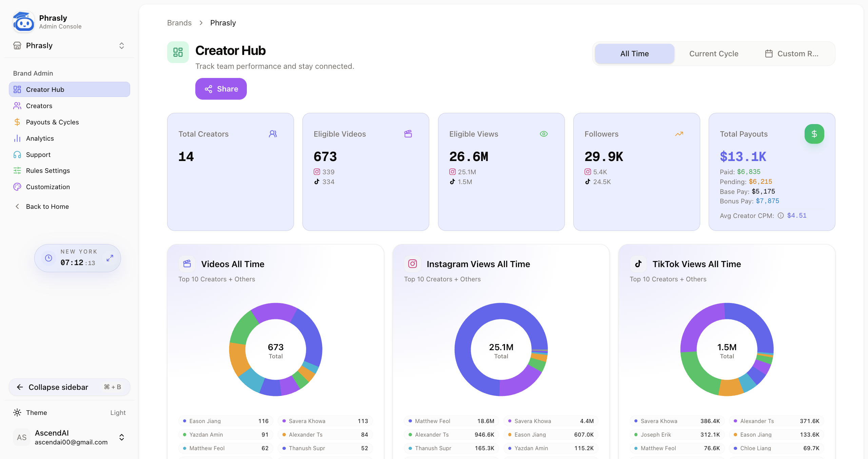
Task: Switch to the Current Cycle range
Action: tap(713, 54)
